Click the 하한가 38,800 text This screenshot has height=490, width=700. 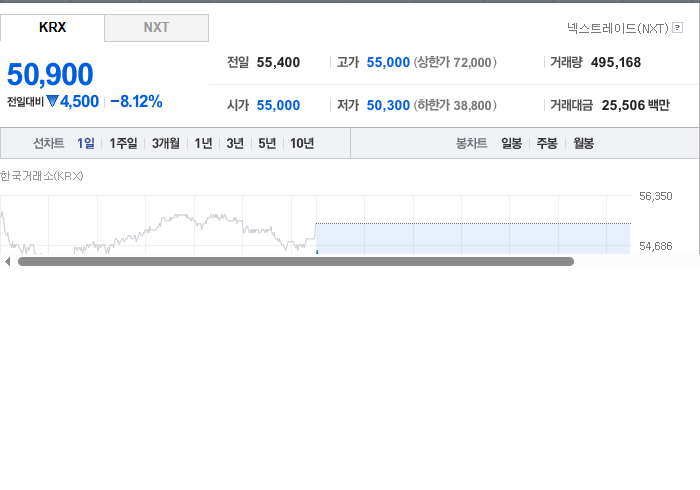pyautogui.click(x=455, y=105)
